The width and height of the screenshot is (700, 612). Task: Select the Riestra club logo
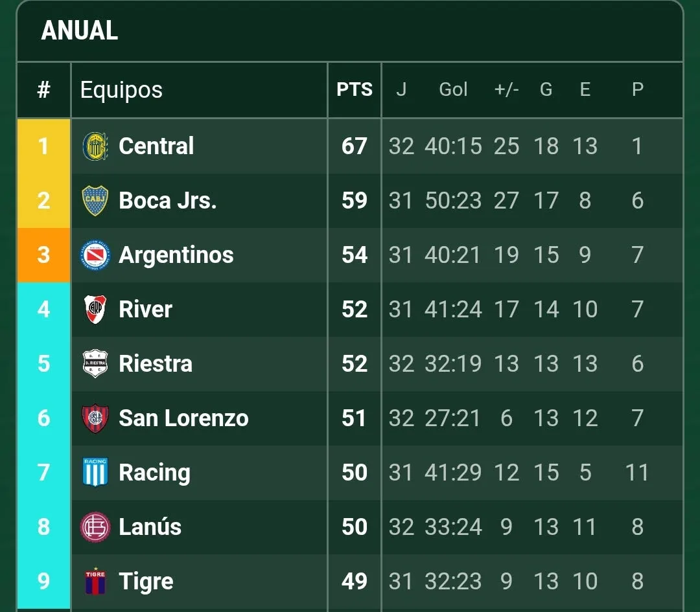point(95,364)
